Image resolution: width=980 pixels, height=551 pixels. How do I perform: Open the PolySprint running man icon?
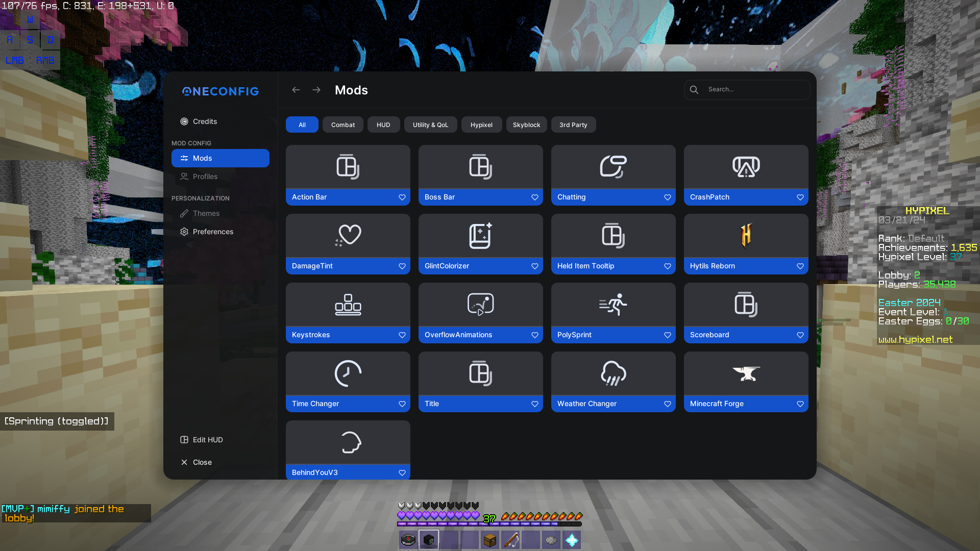coord(614,305)
